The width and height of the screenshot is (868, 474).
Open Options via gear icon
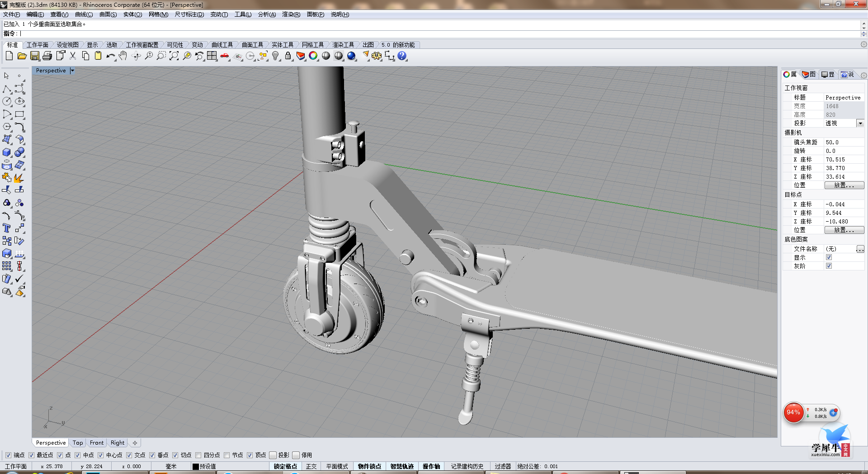pyautogui.click(x=377, y=56)
